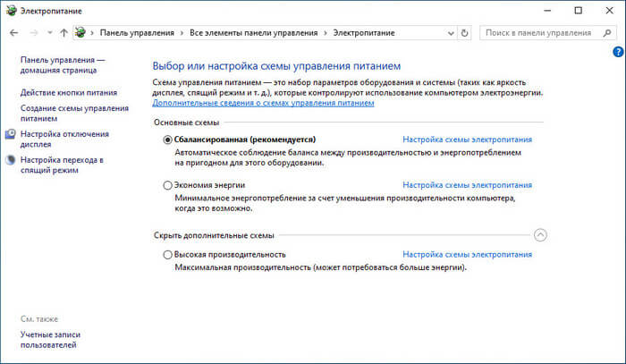Screen dimensions: 626x364
Task: Click the Скрыть дополнительные схемы label
Action: pyautogui.click(x=214, y=235)
